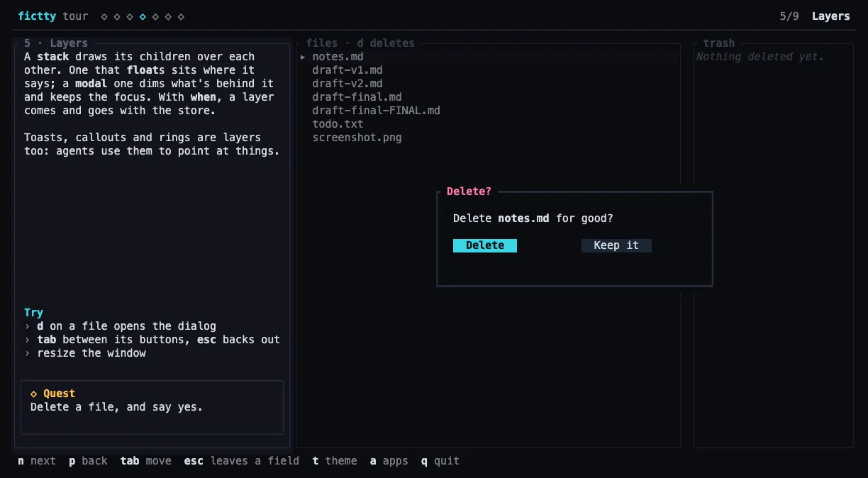Click the 'fictty' app title
The height and width of the screenshot is (478, 868).
click(x=37, y=16)
